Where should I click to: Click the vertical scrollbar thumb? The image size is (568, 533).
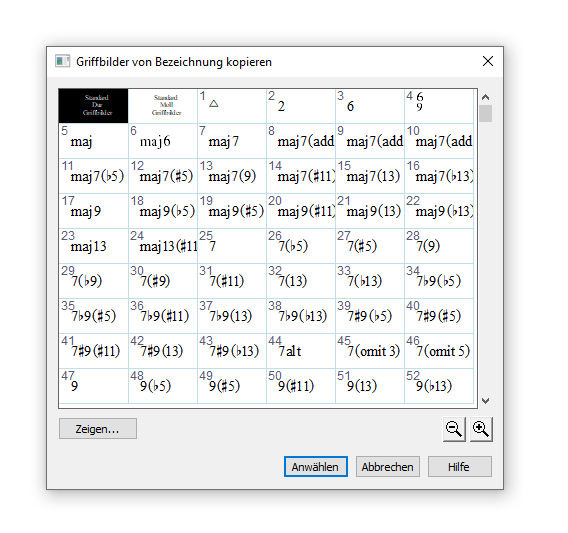pyautogui.click(x=485, y=114)
